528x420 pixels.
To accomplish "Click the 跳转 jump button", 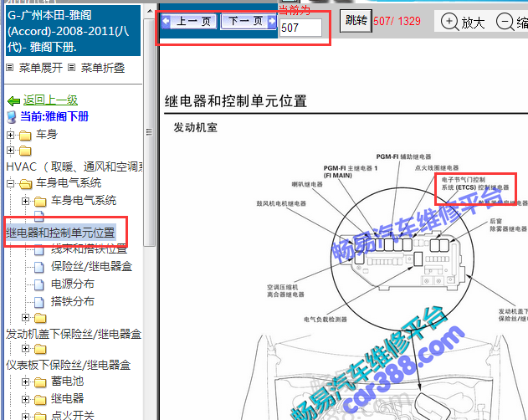I will (356, 21).
